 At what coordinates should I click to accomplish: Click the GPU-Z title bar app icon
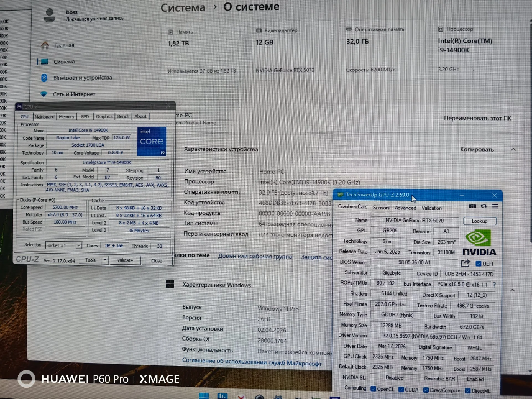(340, 195)
